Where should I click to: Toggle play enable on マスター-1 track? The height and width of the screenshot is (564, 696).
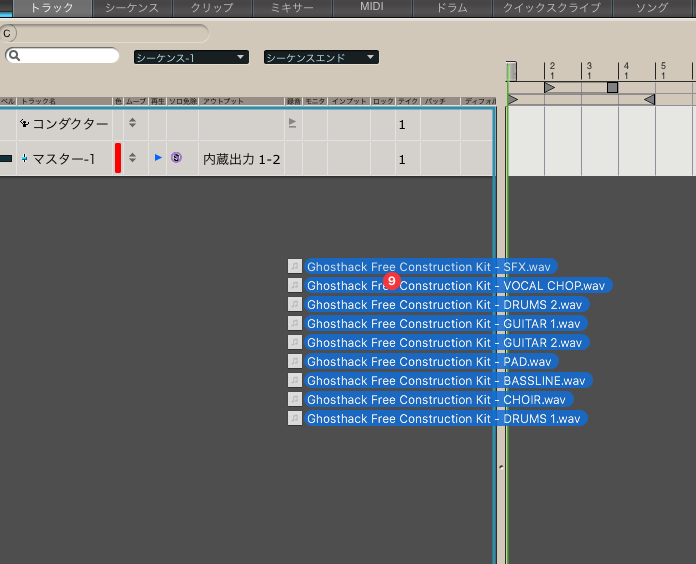tap(158, 157)
